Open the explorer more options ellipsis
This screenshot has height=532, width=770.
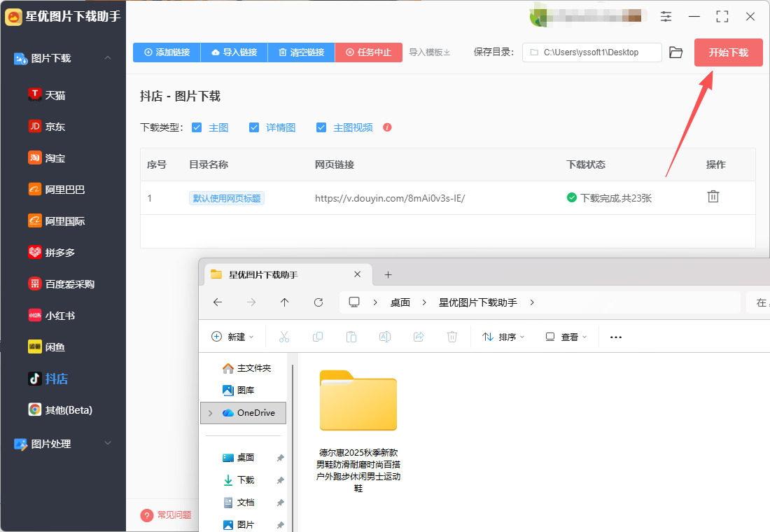coord(616,337)
